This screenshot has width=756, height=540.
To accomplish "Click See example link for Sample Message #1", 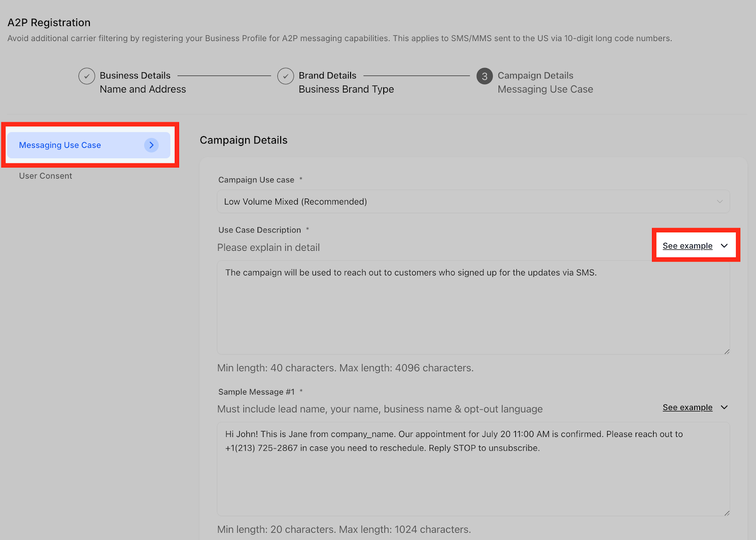I will [687, 407].
